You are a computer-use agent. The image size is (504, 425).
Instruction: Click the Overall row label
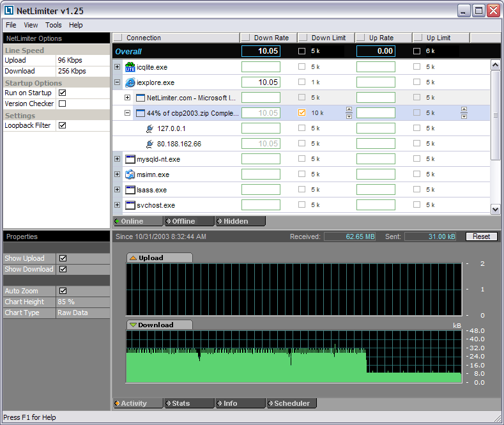pos(128,51)
